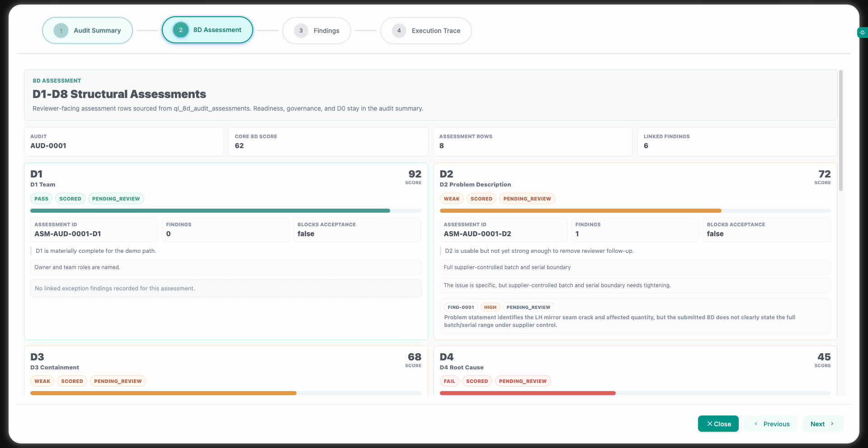The width and height of the screenshot is (868, 448).
Task: Click the WEAK badge on D2 card
Action: tap(452, 199)
